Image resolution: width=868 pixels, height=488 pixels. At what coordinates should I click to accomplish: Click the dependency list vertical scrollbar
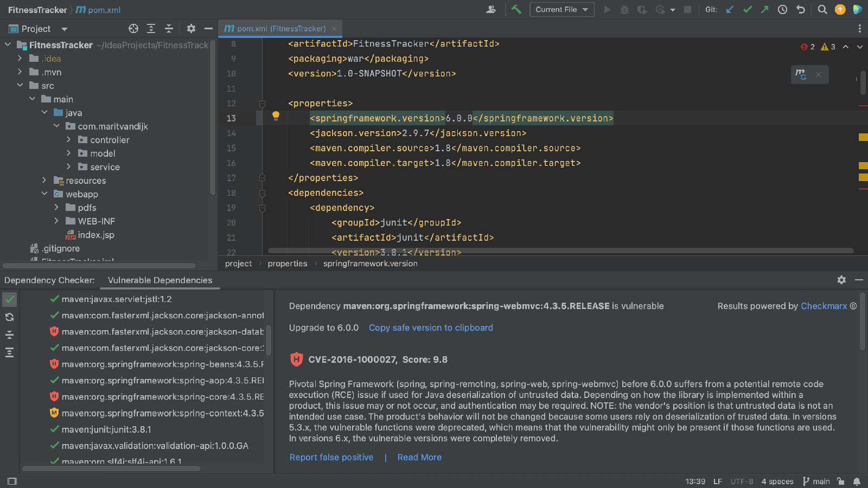click(x=269, y=342)
